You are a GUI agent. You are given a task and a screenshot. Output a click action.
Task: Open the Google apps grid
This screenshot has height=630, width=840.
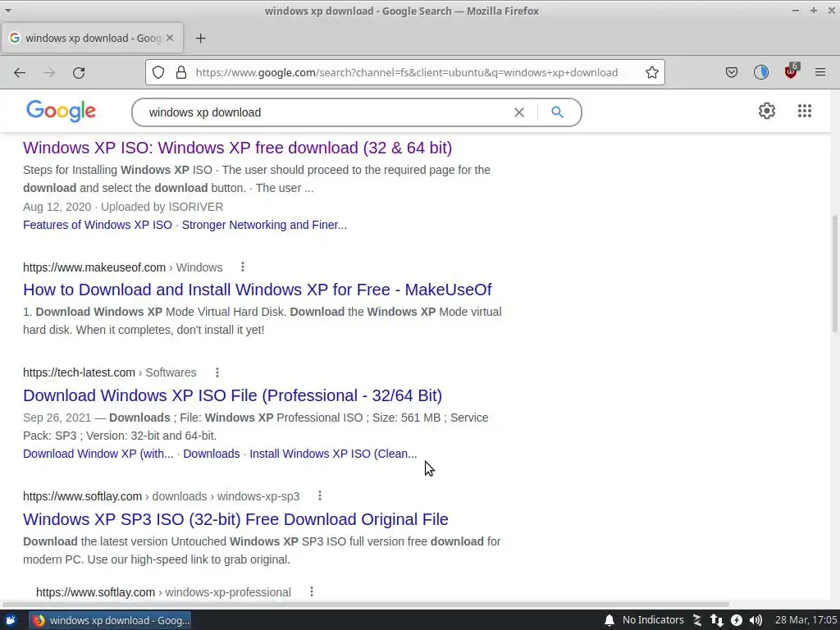[804, 111]
